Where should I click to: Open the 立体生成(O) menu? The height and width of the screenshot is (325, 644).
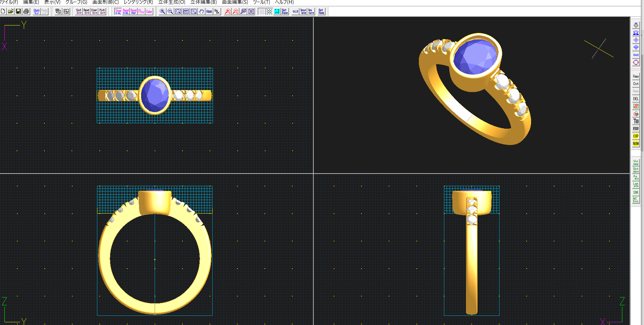point(172,2)
